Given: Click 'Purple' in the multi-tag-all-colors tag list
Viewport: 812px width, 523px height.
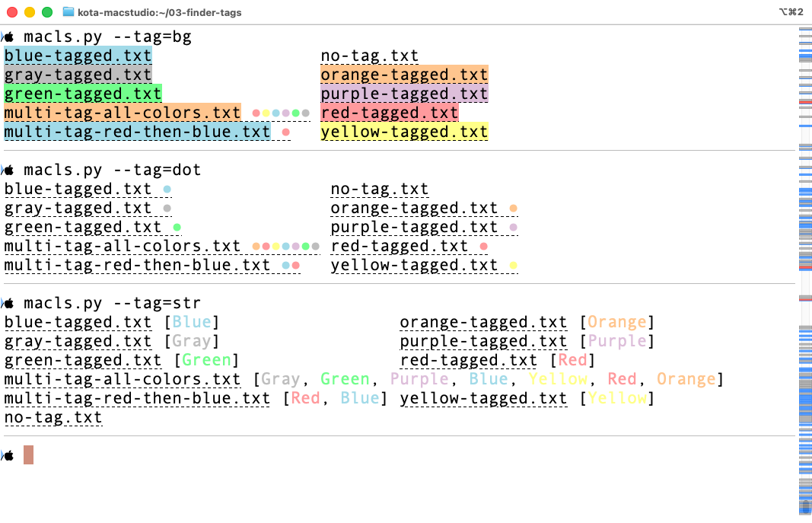Looking at the screenshot, I should point(419,380).
